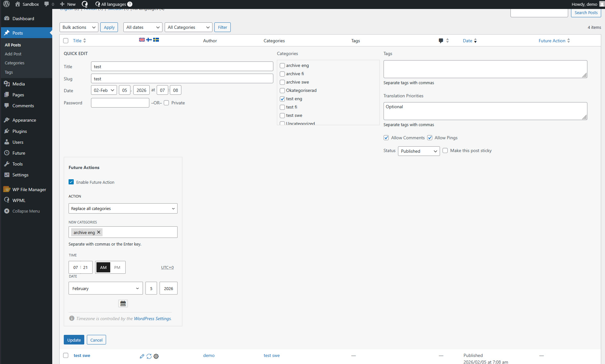This screenshot has height=364, width=605.
Task: Sort by the comments bubble column icon
Action: pos(441,41)
